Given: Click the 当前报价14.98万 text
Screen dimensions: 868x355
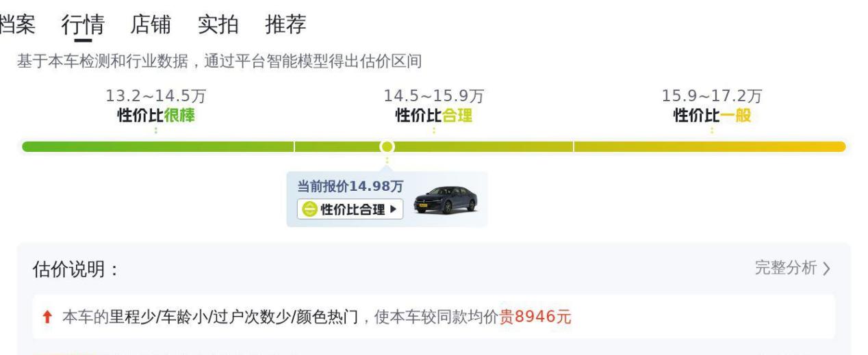Looking at the screenshot, I should tap(350, 186).
